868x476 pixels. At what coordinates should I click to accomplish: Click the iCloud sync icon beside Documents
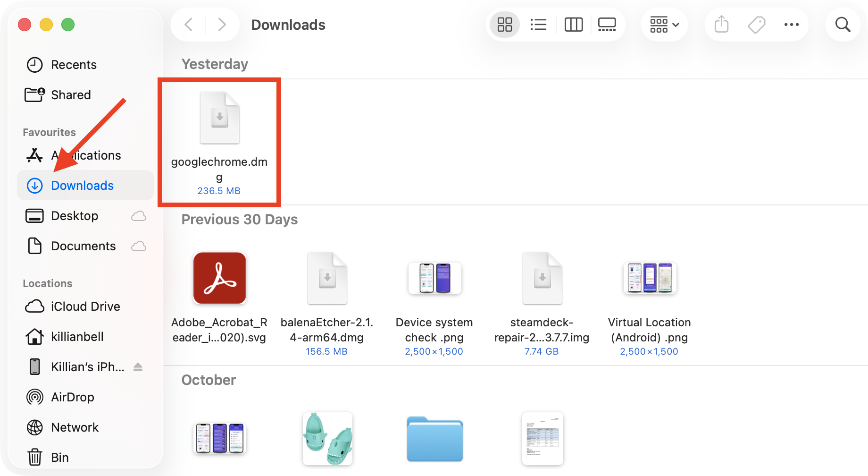coord(138,246)
